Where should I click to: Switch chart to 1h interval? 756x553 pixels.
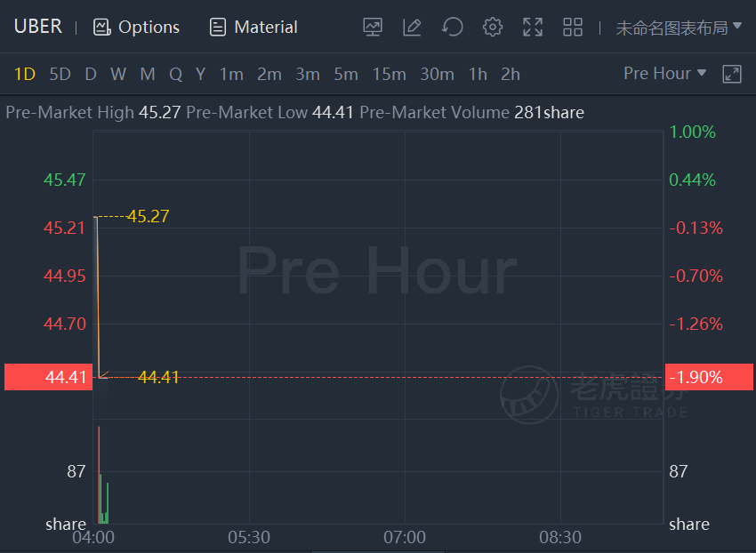[478, 75]
